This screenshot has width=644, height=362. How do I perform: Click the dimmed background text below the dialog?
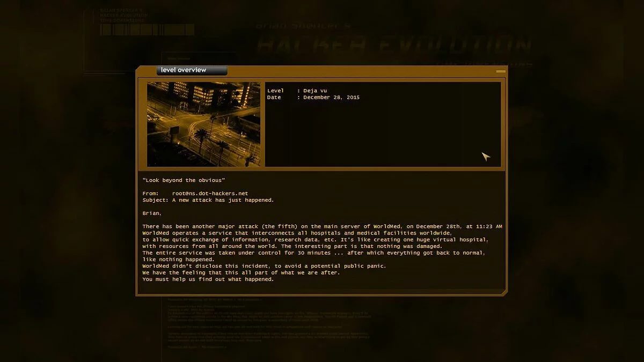268,322
